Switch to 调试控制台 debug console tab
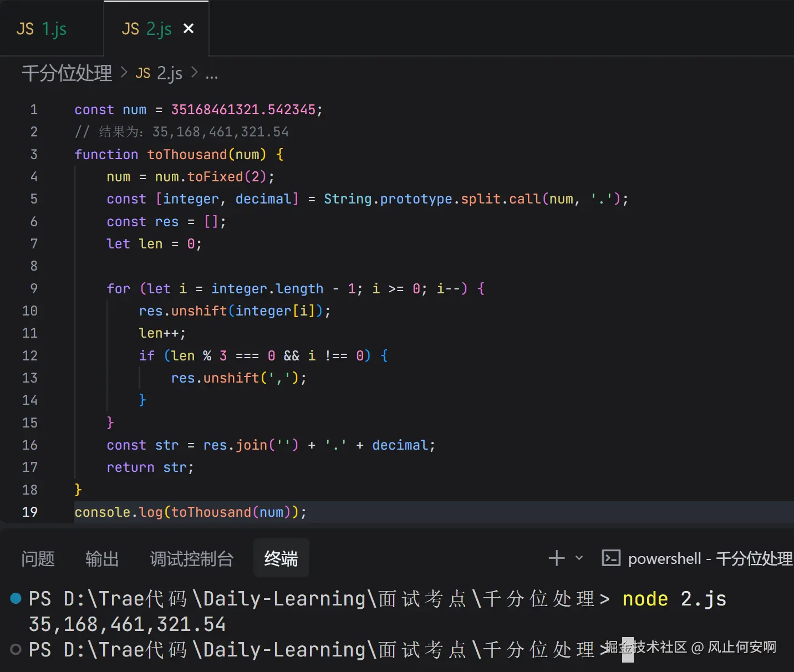 click(191, 558)
